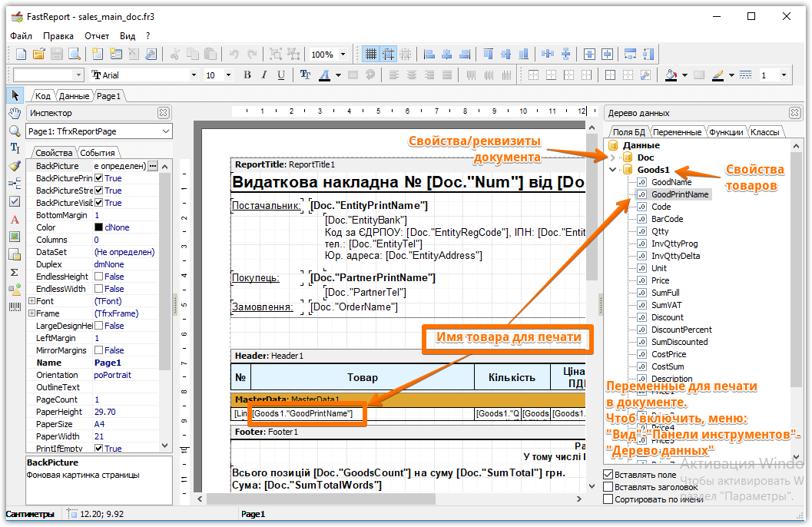Open the page settings wrench icon

pyautogui.click(x=151, y=54)
